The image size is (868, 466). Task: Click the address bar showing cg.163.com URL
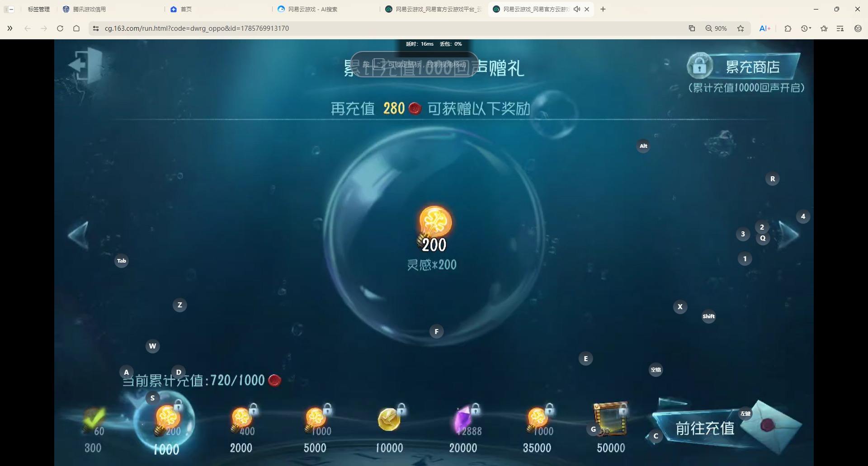point(389,28)
